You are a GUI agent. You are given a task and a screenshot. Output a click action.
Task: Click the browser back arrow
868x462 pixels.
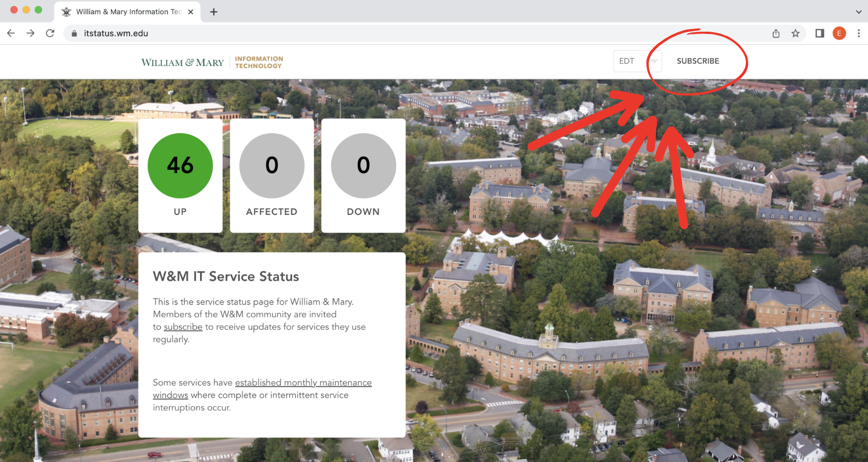click(11, 33)
